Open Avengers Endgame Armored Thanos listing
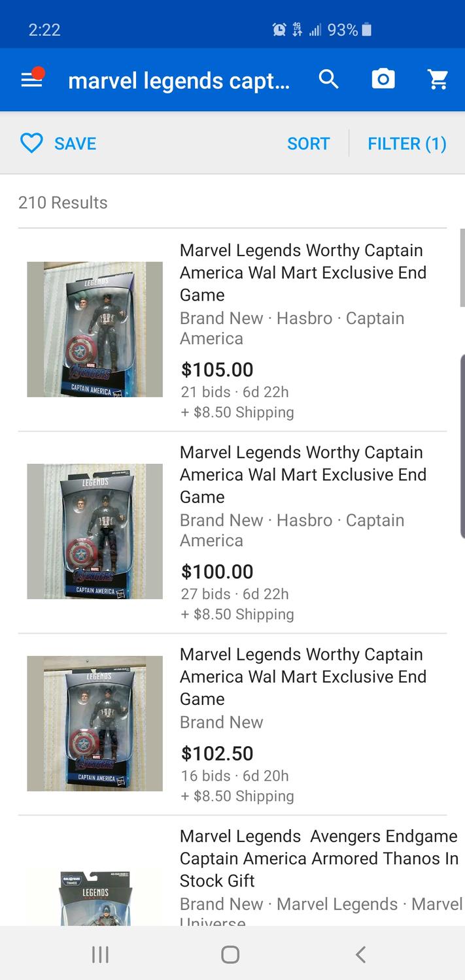Image resolution: width=465 pixels, height=980 pixels. [x=319, y=858]
